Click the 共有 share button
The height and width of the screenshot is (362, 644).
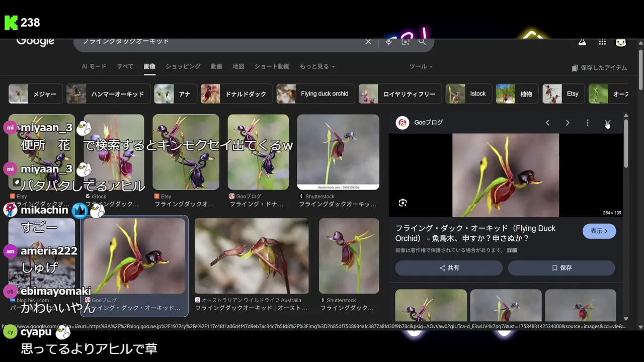[x=449, y=268]
